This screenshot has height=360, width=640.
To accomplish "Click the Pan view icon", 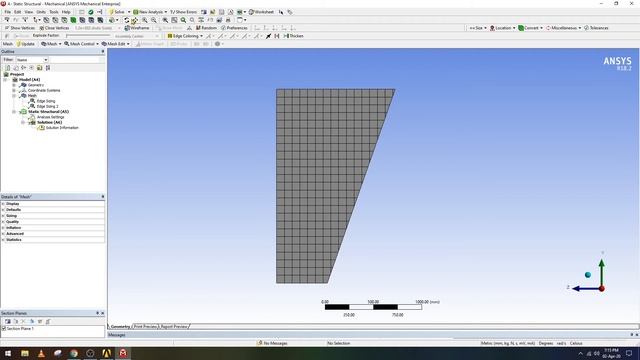I will pos(134,20).
